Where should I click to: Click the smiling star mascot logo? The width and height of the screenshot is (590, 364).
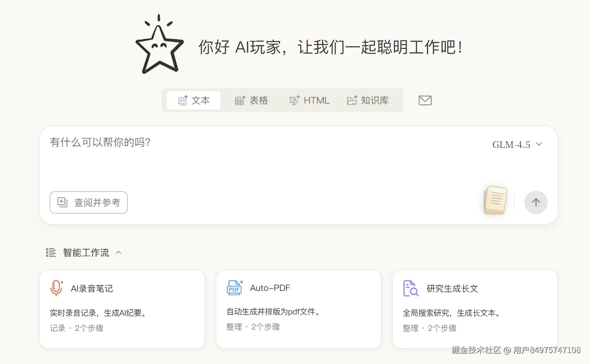pos(160,46)
